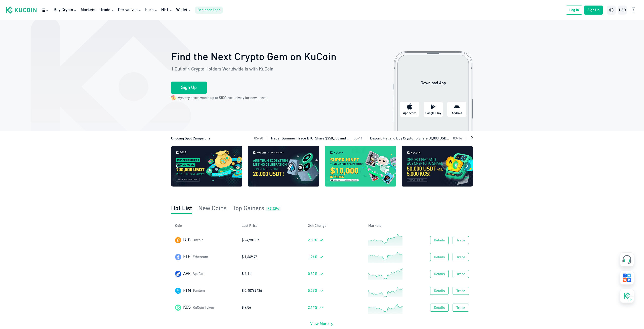Open the Google Play download option
This screenshot has width=644, height=329.
(433, 109)
